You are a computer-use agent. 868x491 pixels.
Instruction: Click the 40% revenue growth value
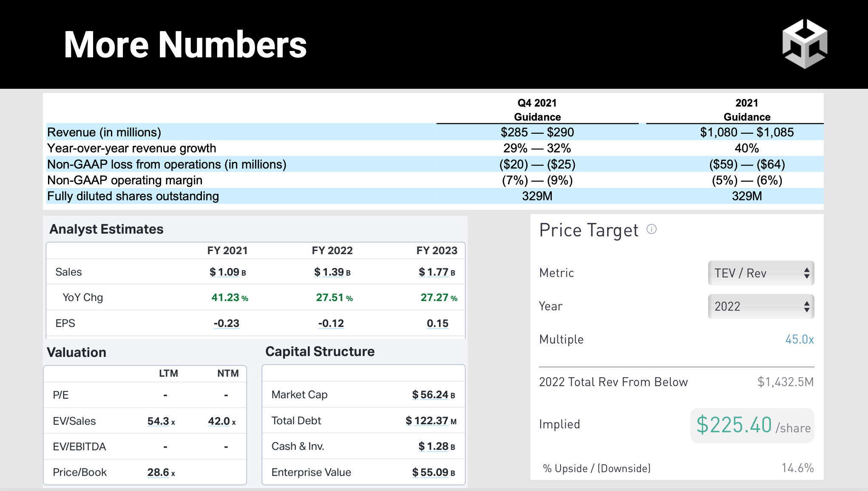pyautogui.click(x=747, y=148)
